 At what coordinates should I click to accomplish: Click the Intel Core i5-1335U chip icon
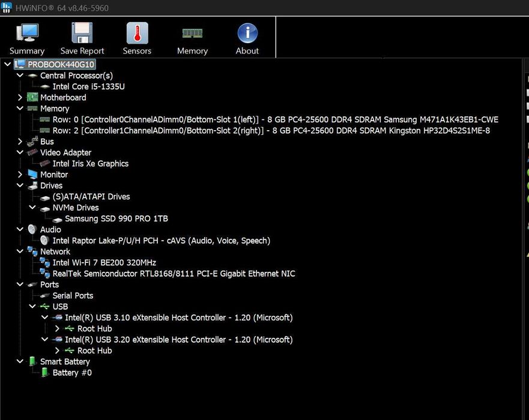[x=44, y=86]
